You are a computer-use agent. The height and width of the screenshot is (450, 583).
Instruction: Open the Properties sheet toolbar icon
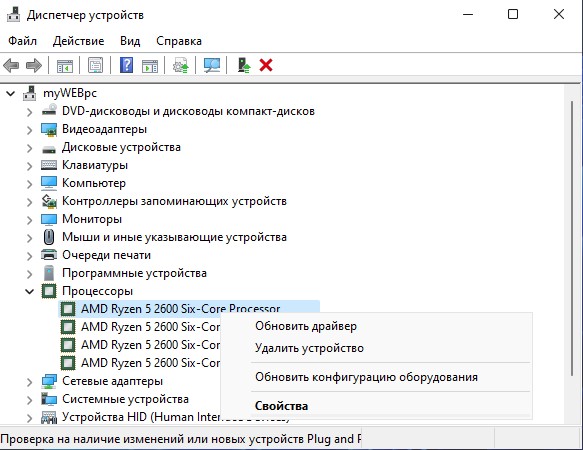point(96,66)
